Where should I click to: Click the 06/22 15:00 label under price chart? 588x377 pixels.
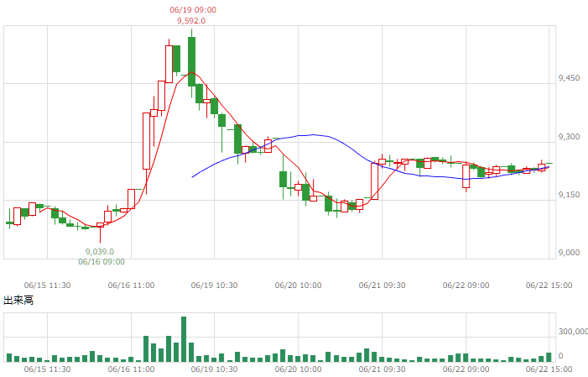pyautogui.click(x=549, y=285)
